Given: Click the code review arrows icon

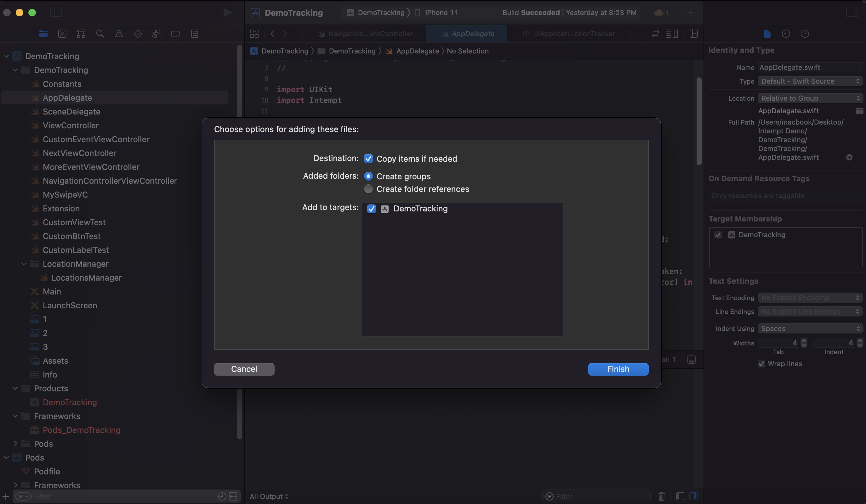Looking at the screenshot, I should click(655, 34).
